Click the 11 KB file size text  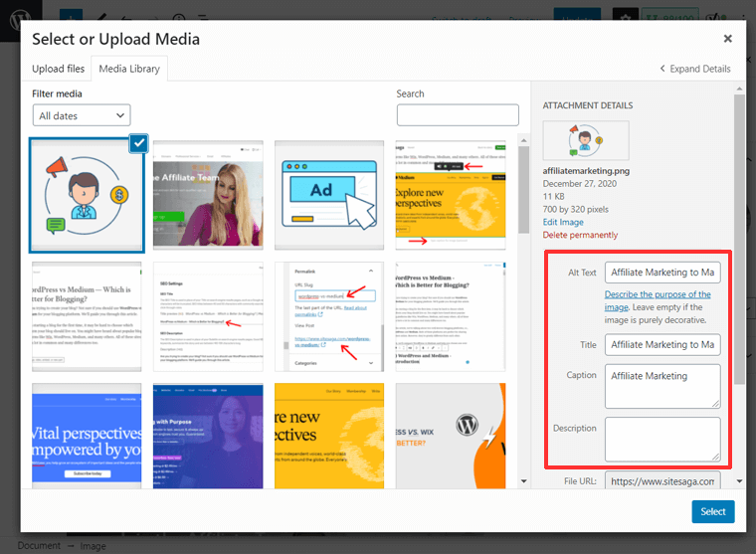click(553, 197)
